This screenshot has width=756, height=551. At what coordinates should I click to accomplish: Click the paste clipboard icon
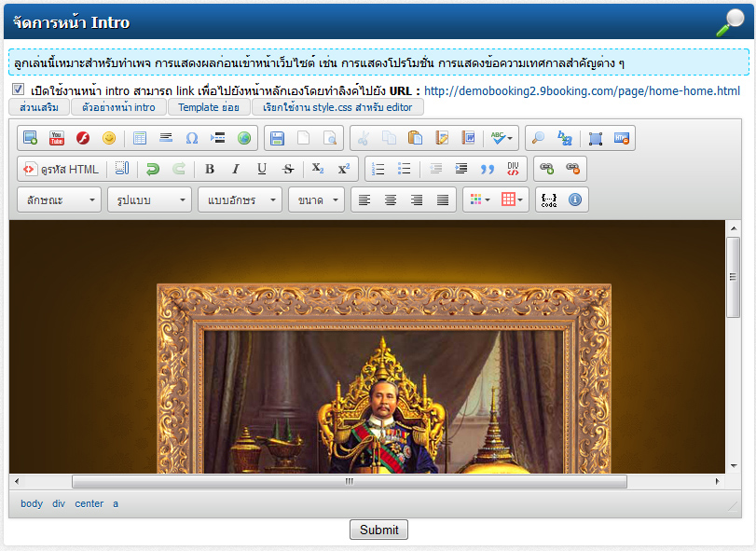(x=415, y=138)
